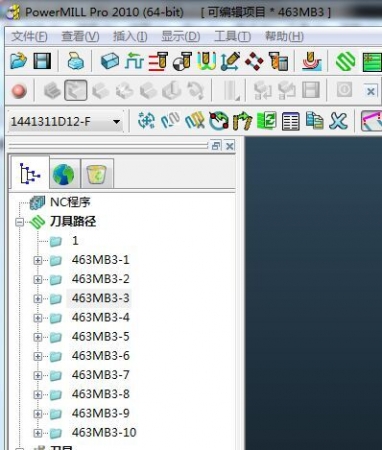This screenshot has width=382, height=450.
Task: Open the toolpath statistics table icon
Action: [x=290, y=121]
